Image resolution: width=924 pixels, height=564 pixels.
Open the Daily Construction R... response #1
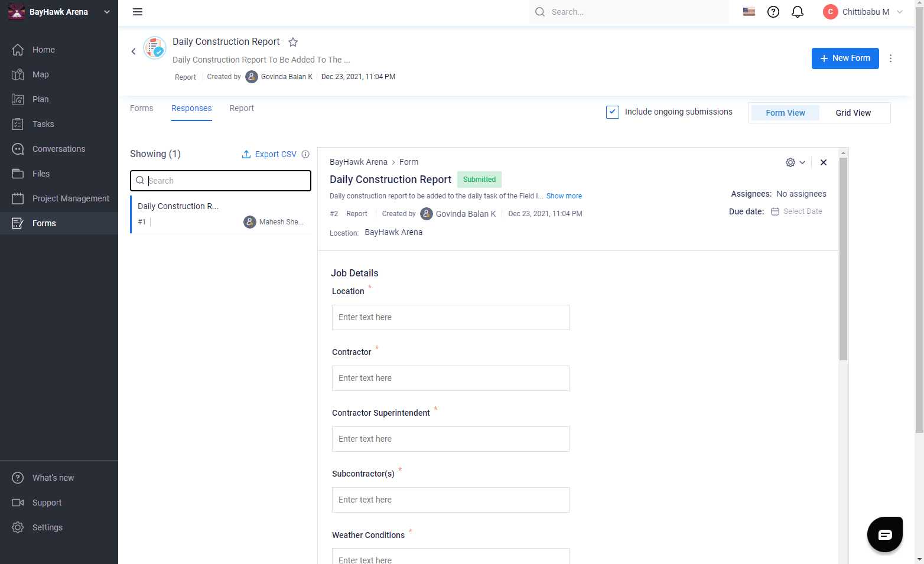(221, 214)
